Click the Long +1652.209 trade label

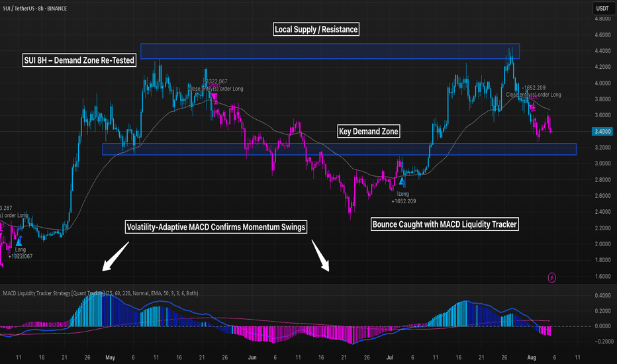[x=403, y=197]
